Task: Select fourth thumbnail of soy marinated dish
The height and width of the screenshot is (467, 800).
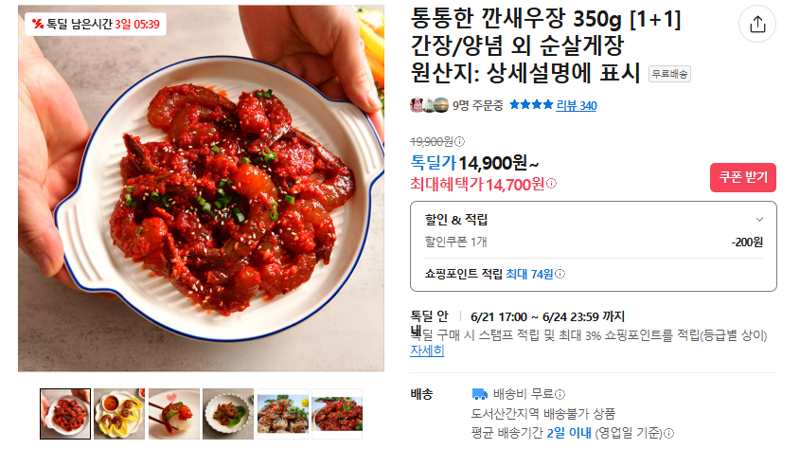Action: (x=228, y=414)
